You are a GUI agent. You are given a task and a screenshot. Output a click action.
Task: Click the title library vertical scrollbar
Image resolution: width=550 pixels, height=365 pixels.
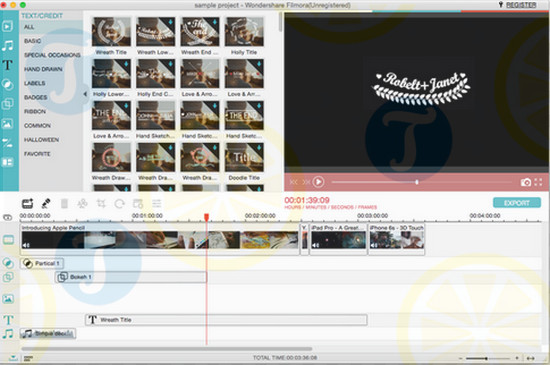pyautogui.click(x=280, y=22)
